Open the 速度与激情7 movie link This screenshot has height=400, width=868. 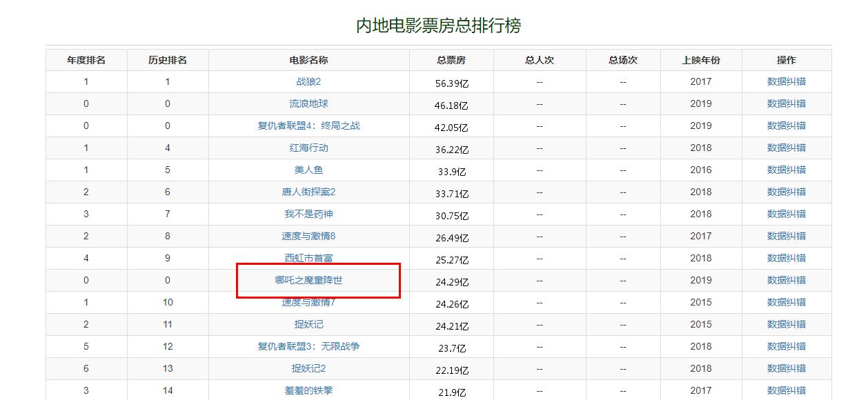308,302
